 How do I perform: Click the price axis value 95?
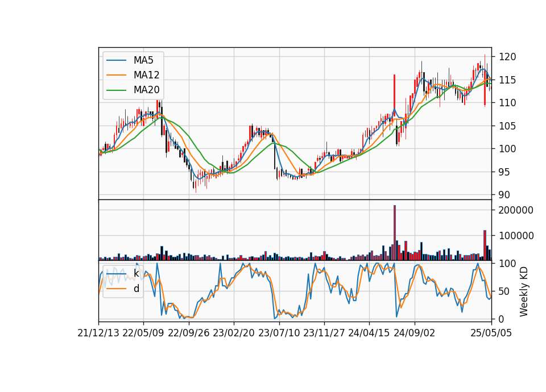click(504, 172)
